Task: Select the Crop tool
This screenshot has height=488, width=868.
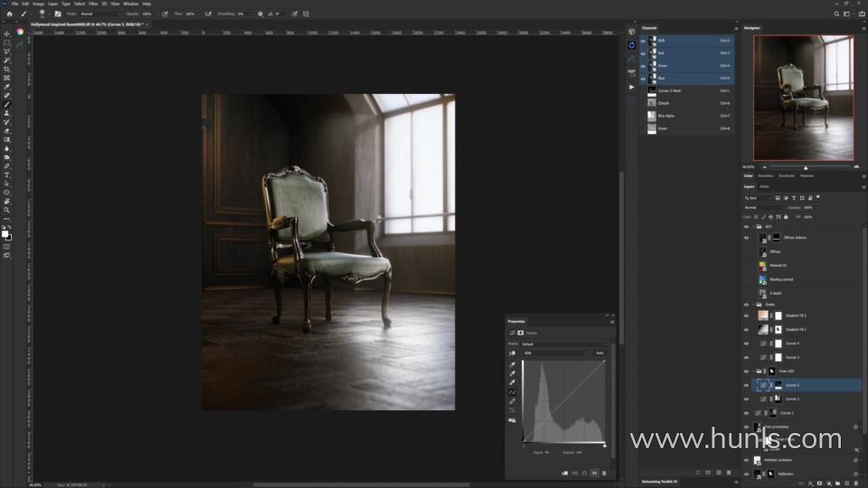Action: point(7,69)
